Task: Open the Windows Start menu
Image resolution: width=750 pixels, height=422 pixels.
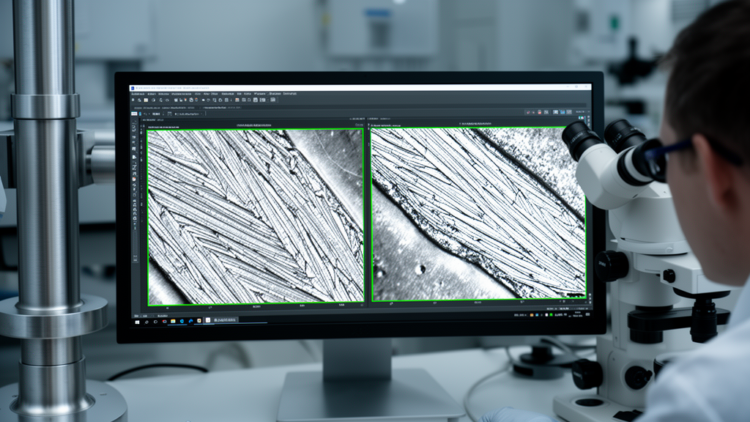Action: (x=137, y=322)
